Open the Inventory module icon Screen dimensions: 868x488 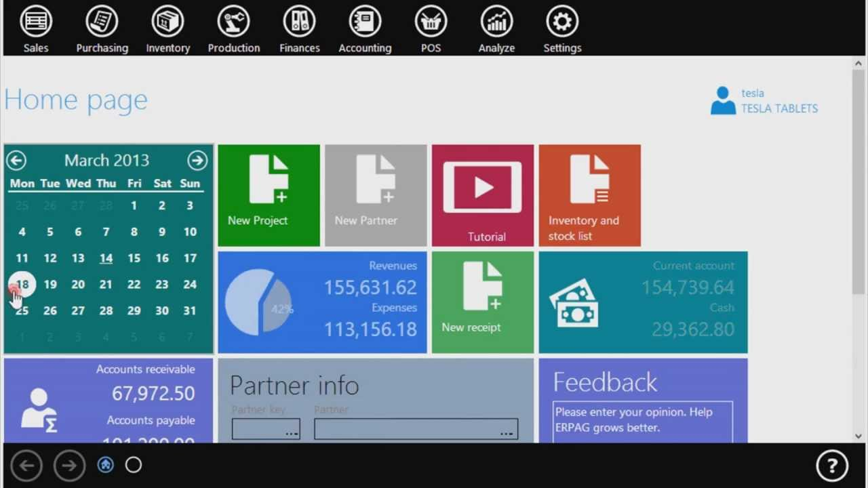pyautogui.click(x=167, y=22)
